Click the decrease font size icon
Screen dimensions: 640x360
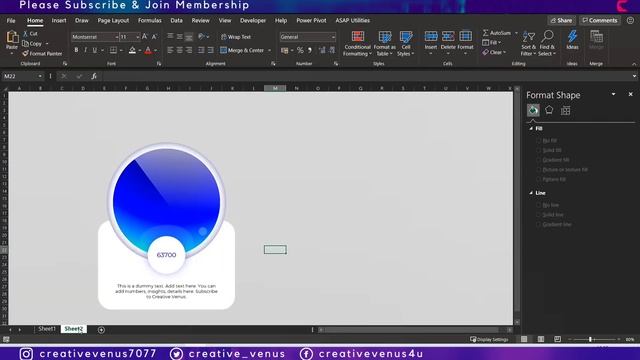[155, 37]
